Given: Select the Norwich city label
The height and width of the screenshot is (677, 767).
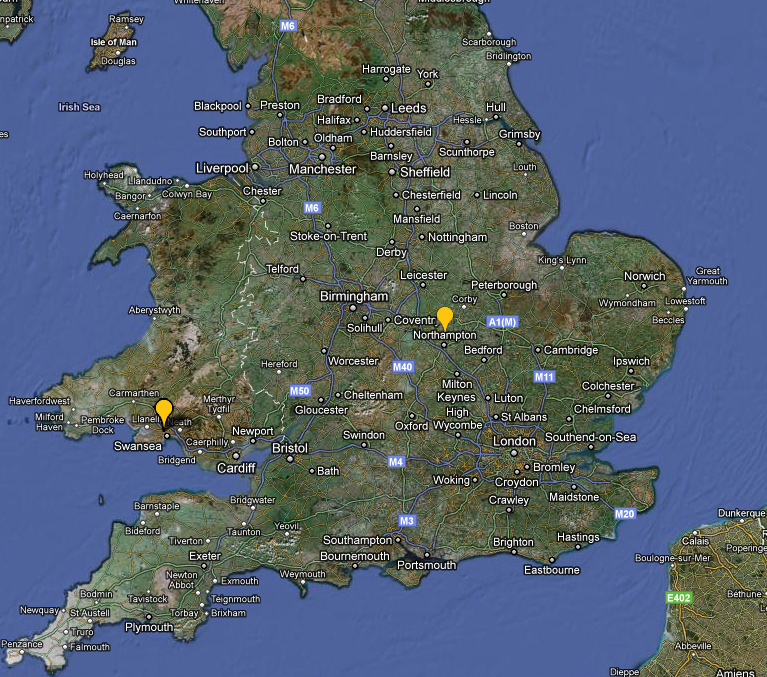Looking at the screenshot, I should click(645, 276).
